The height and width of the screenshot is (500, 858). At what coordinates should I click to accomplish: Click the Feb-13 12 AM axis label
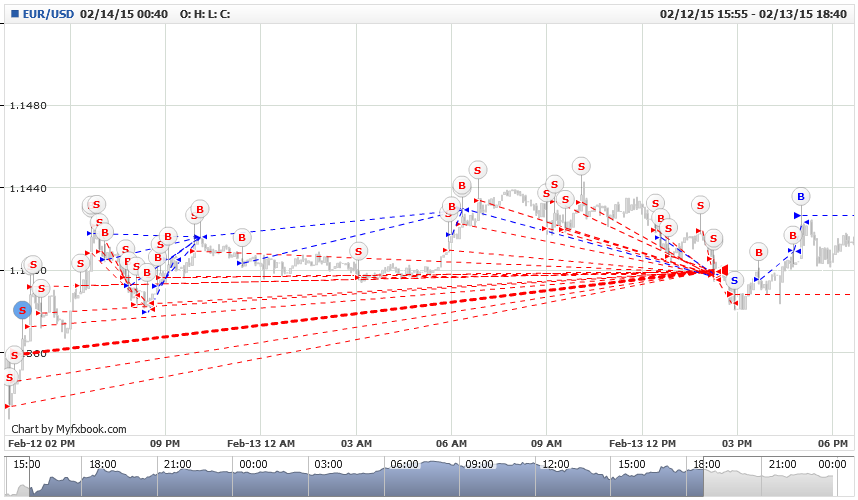pyautogui.click(x=261, y=443)
